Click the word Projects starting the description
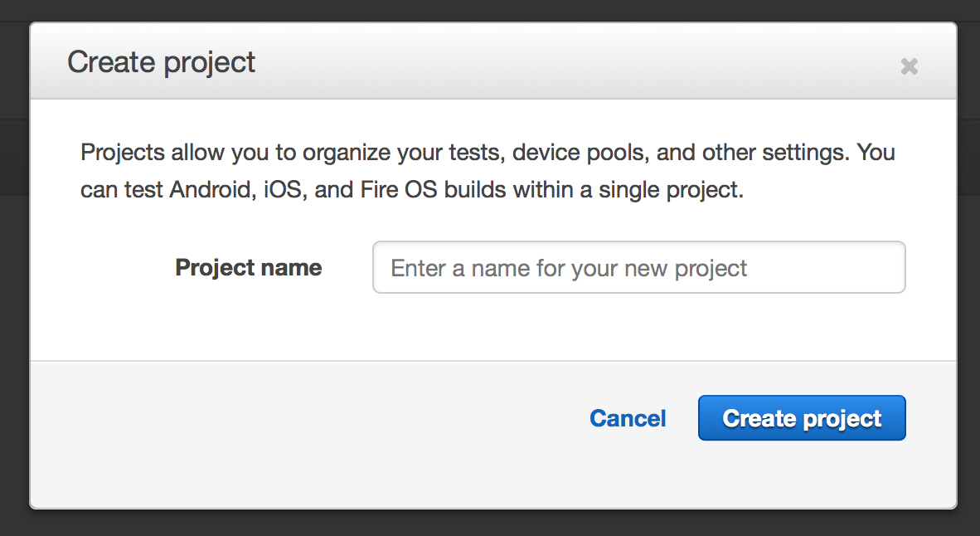The width and height of the screenshot is (980, 536). 123,153
